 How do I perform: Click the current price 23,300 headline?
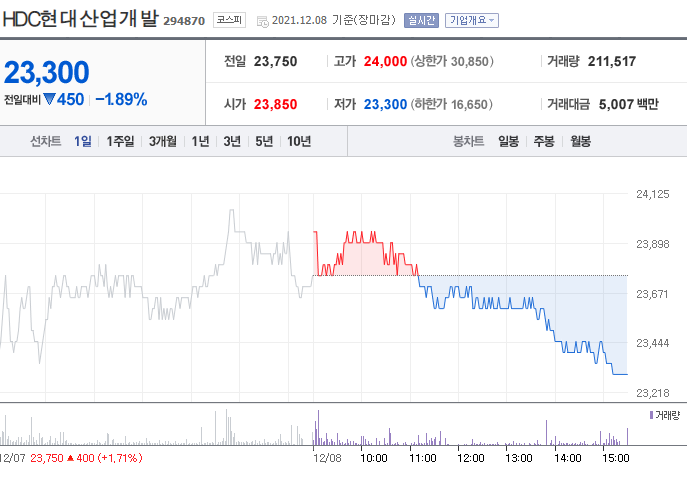click(46, 72)
